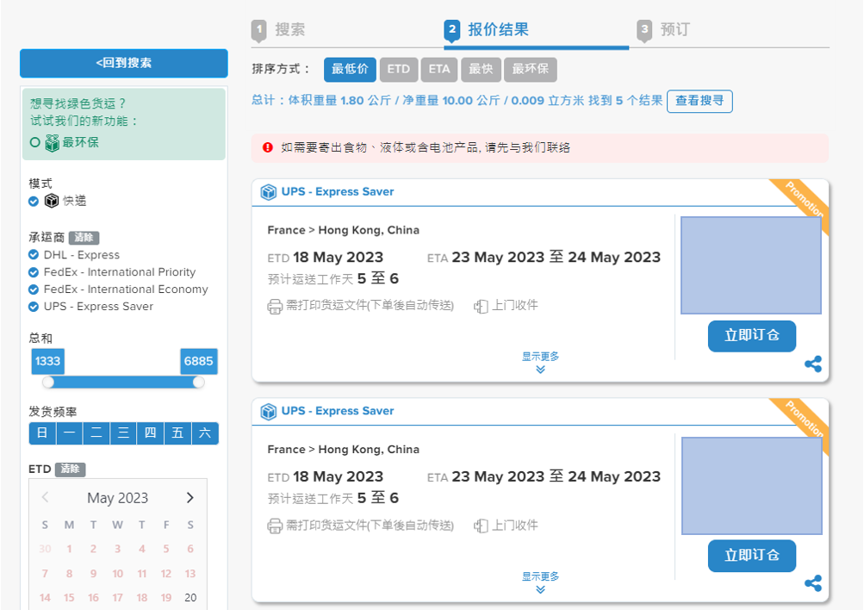Click the red warning icon in the notice banner

point(268,147)
